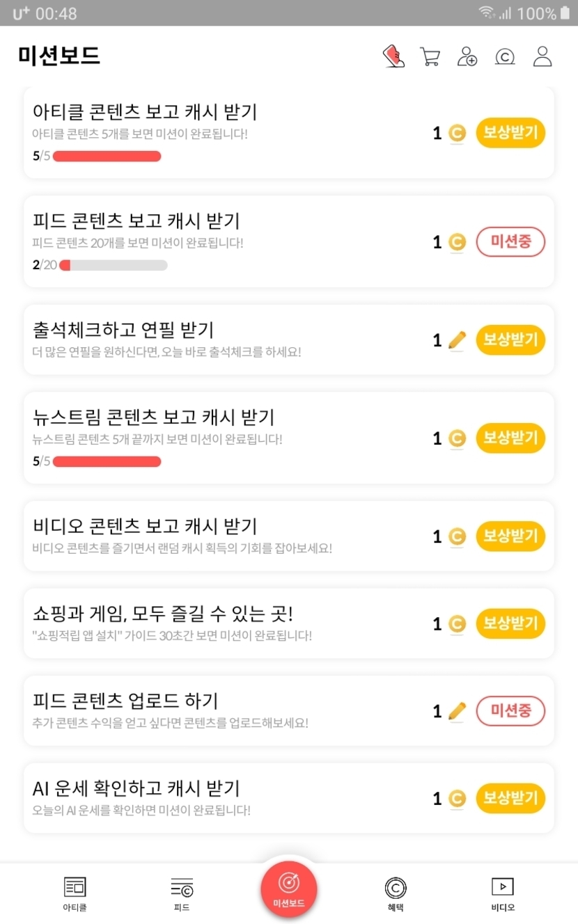Claim reward for 비디오 콘텐츠 mission
The width and height of the screenshot is (578, 924).
[x=510, y=536]
